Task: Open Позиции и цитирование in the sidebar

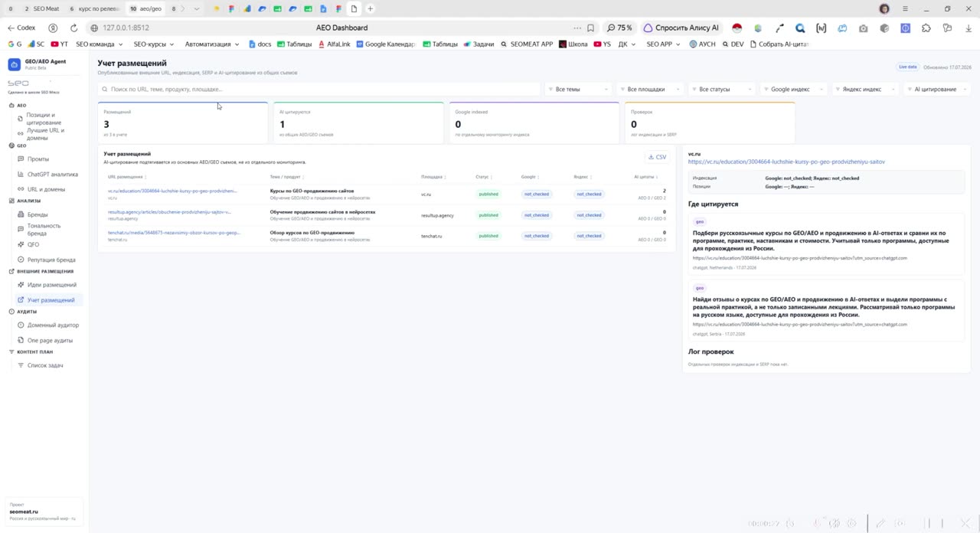Action: point(44,119)
